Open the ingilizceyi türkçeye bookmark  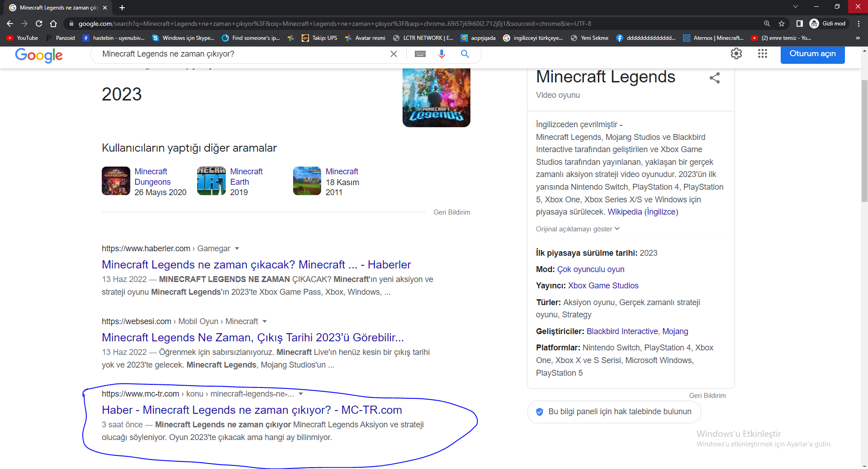pyautogui.click(x=533, y=38)
